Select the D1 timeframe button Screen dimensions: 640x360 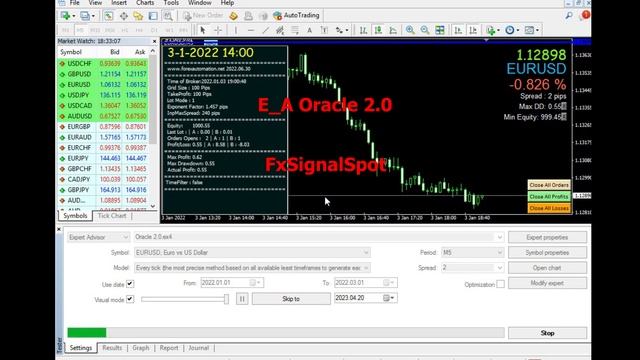tap(154, 30)
